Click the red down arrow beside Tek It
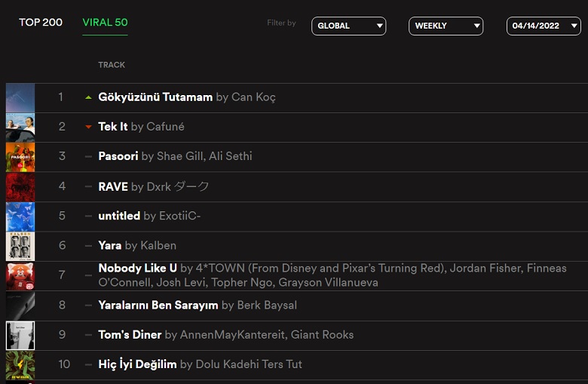 coord(88,127)
